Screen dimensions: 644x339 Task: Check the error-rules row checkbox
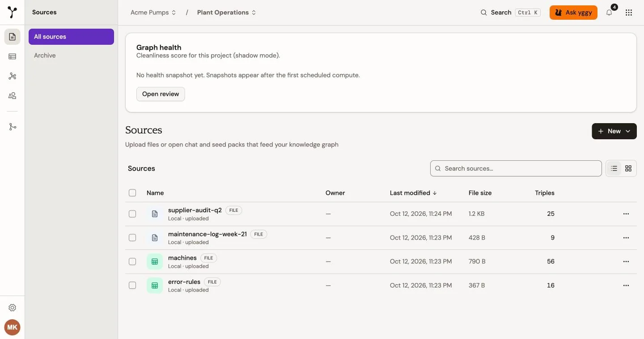pyautogui.click(x=132, y=285)
